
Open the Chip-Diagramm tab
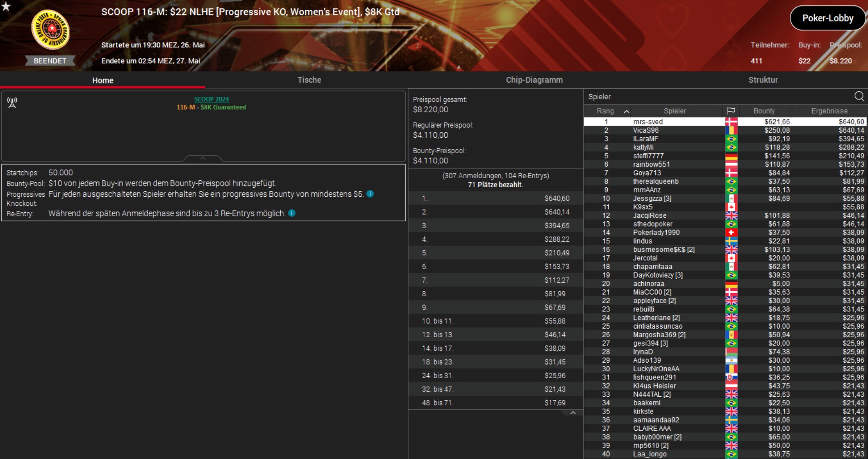coord(534,80)
